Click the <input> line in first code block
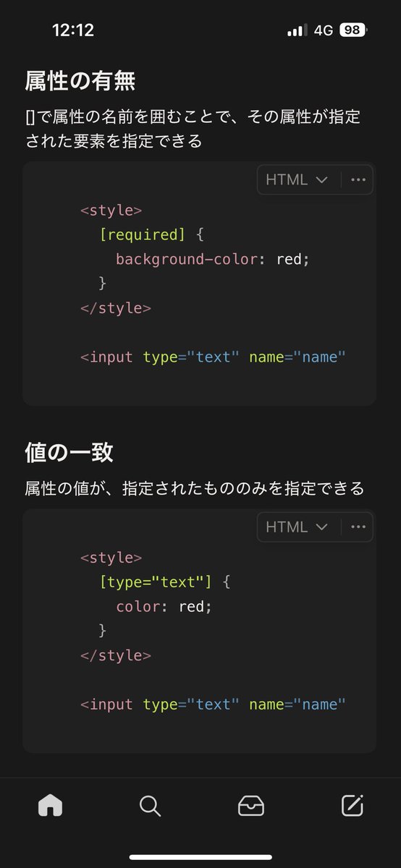Image resolution: width=401 pixels, height=868 pixels. (213, 357)
